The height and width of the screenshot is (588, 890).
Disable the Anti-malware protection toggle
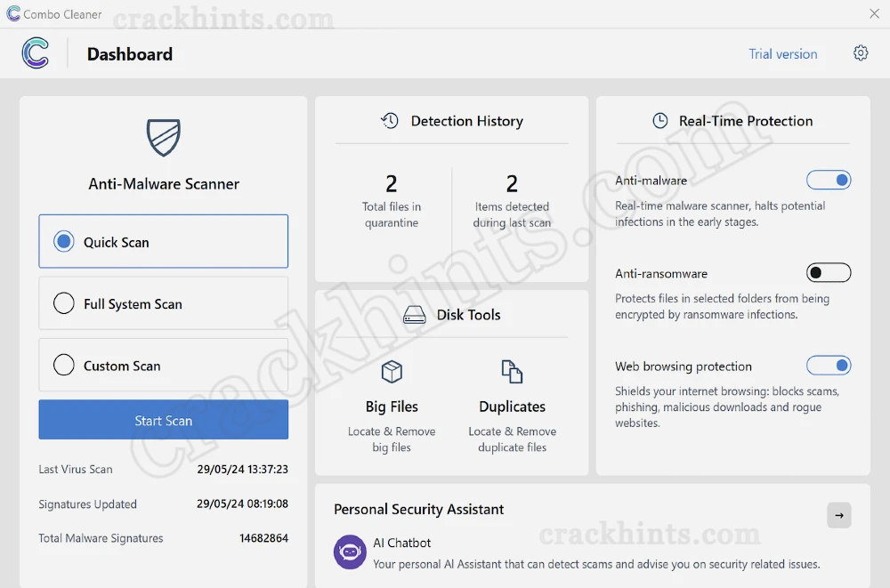pos(829,180)
